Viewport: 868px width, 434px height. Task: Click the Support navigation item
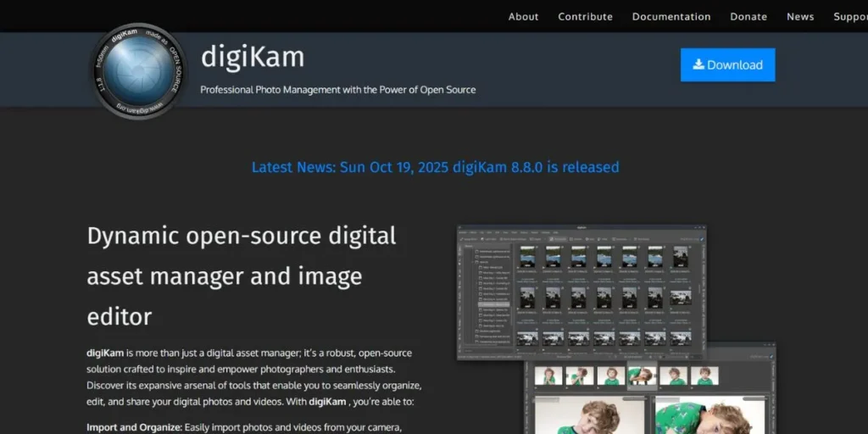849,16
